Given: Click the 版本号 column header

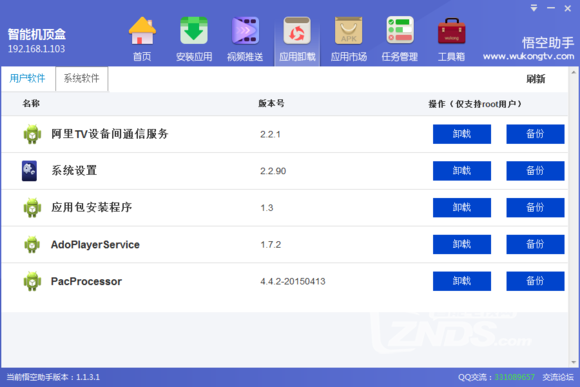Looking at the screenshot, I should click(x=271, y=104).
